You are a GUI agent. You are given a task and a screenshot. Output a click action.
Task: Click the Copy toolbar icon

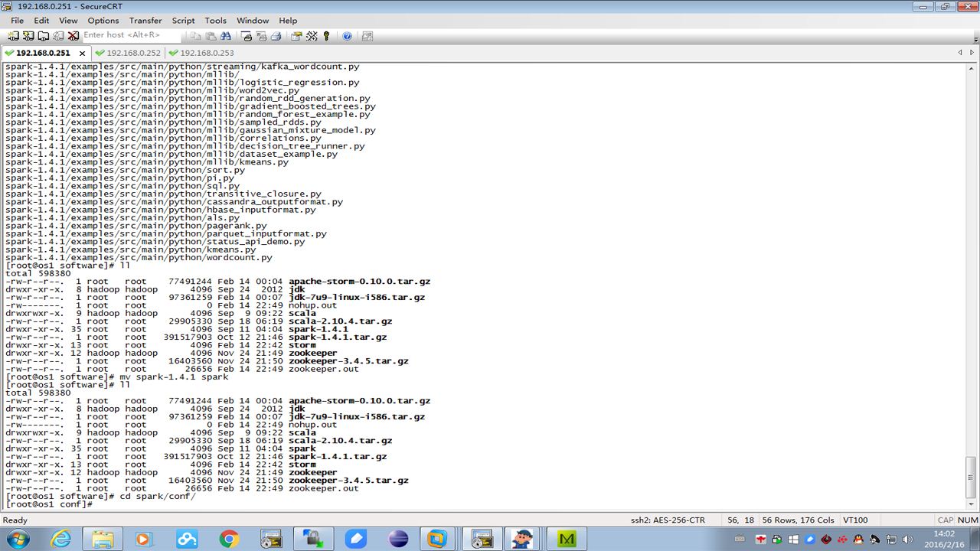[x=196, y=36]
